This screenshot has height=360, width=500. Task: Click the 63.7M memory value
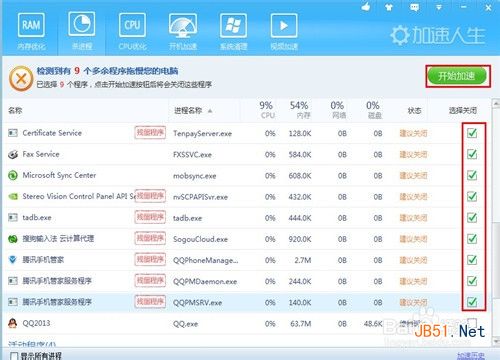[x=301, y=324]
